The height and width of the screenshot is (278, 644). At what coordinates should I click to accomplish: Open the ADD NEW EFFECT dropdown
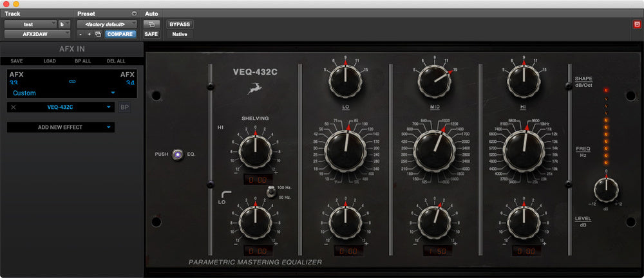tap(61, 127)
